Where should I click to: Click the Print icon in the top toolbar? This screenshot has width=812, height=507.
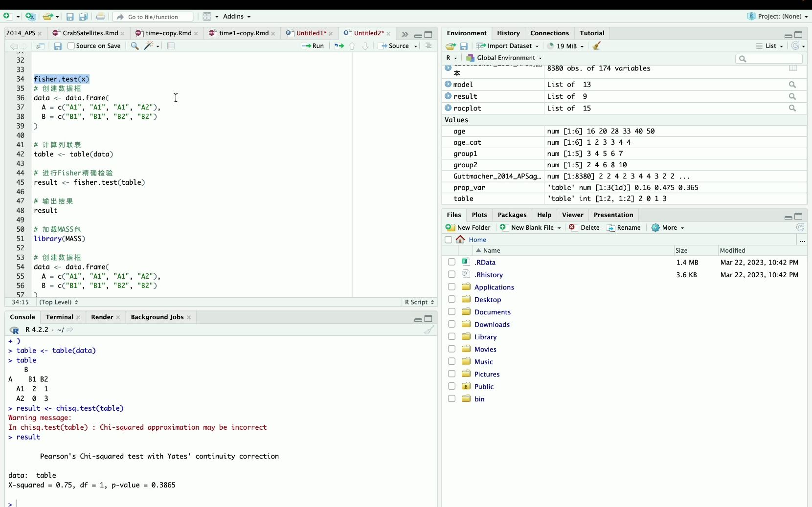[x=100, y=17]
